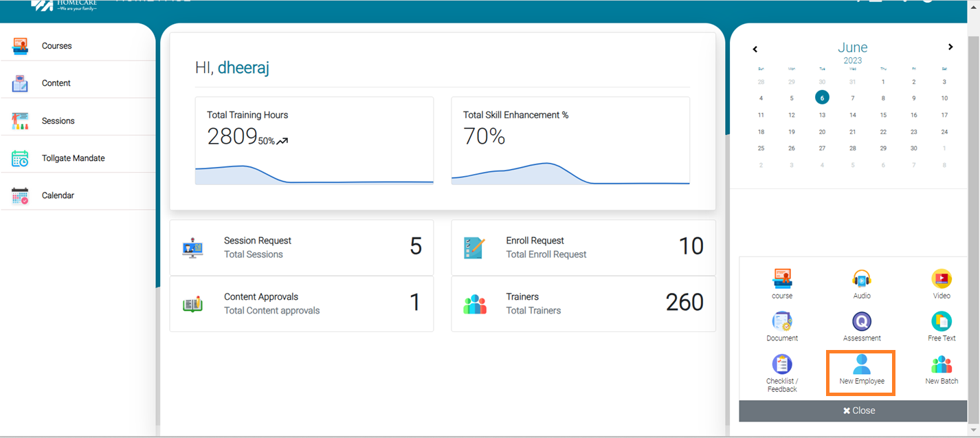Open the Audio content creator
Viewport: 980px width, 438px height.
(x=861, y=282)
